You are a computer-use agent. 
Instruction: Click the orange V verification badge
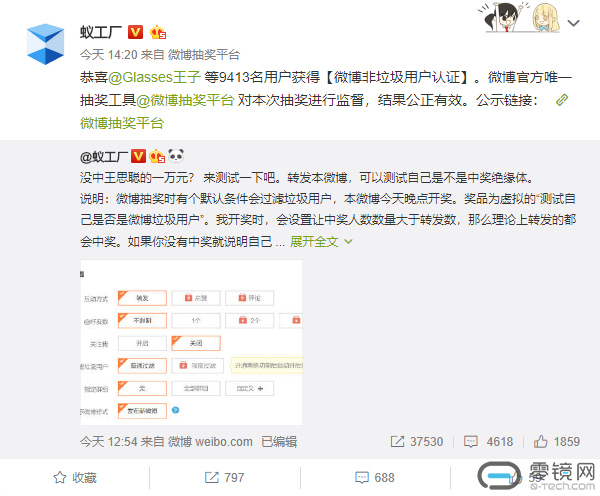[x=135, y=33]
